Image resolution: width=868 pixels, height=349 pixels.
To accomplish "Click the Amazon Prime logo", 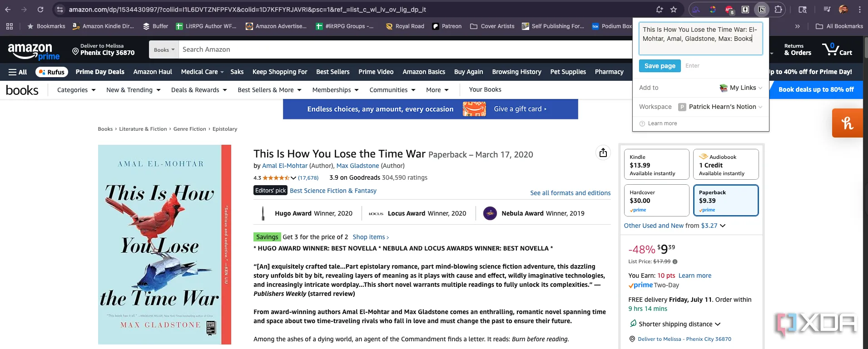I will 34,51.
